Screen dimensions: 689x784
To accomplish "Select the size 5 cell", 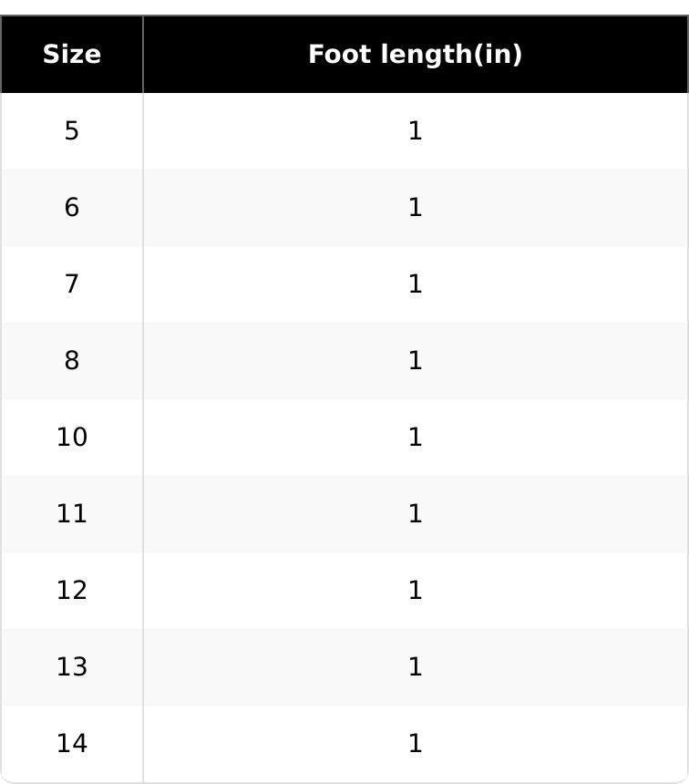I will [72, 131].
